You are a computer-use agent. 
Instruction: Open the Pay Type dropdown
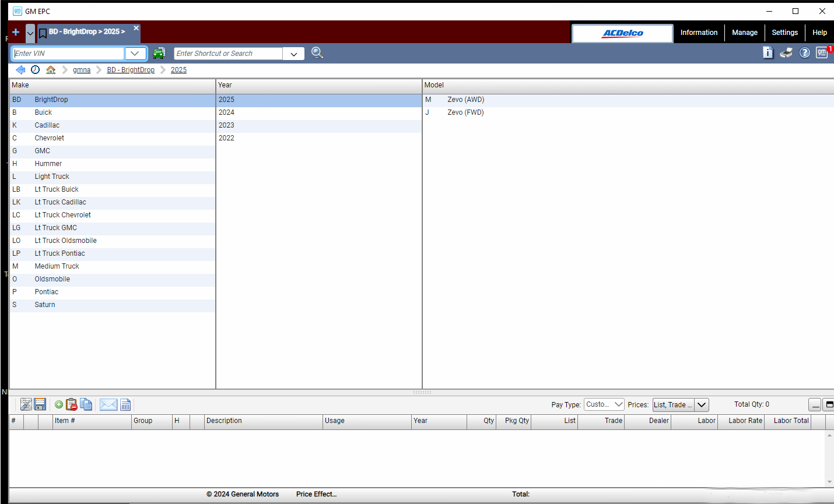[x=604, y=404]
